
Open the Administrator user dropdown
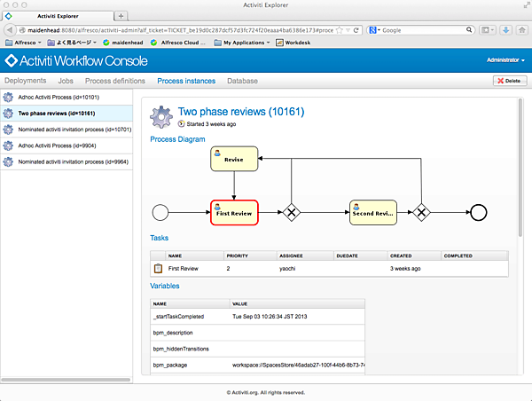[505, 60]
